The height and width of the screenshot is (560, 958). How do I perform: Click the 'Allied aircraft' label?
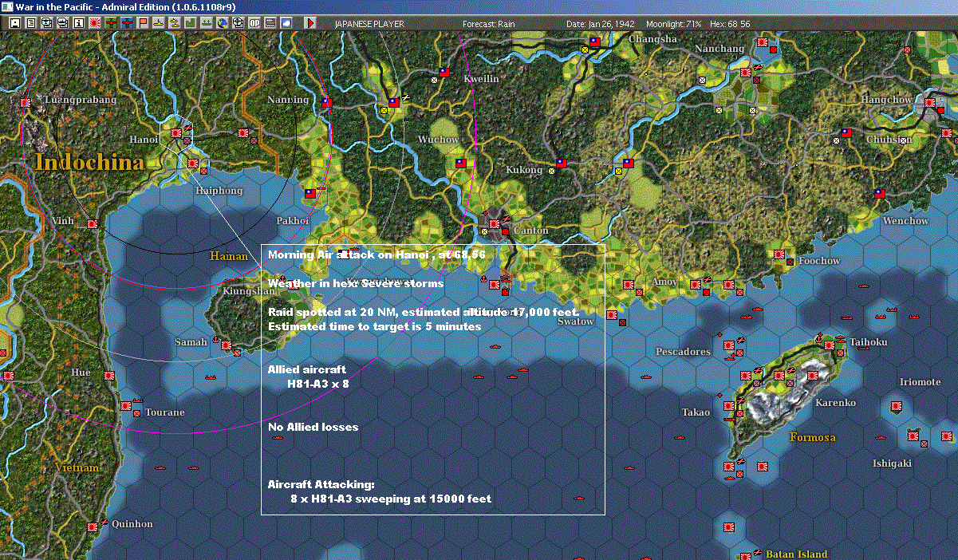pos(307,369)
